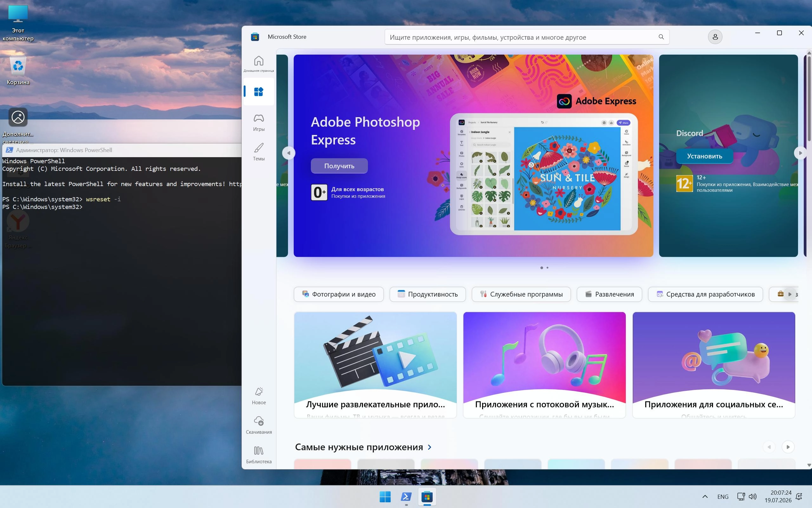Open the Home page in Store sidebar
Screen dimensions: 812x508
[259, 64]
